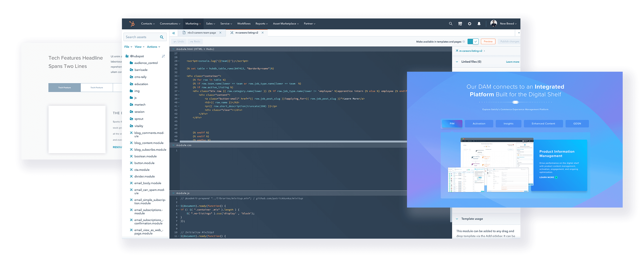
Task: Open the notifications bell
Action: click(479, 24)
